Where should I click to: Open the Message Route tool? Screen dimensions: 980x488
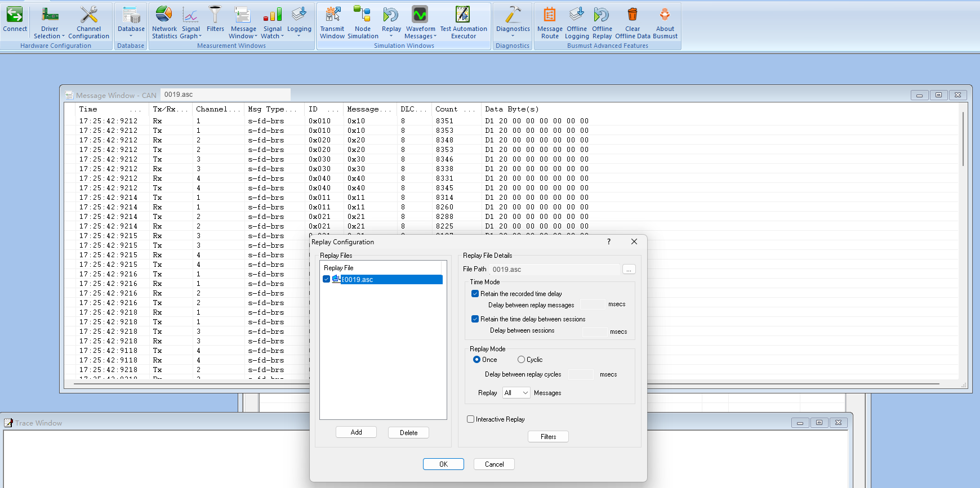(x=550, y=23)
